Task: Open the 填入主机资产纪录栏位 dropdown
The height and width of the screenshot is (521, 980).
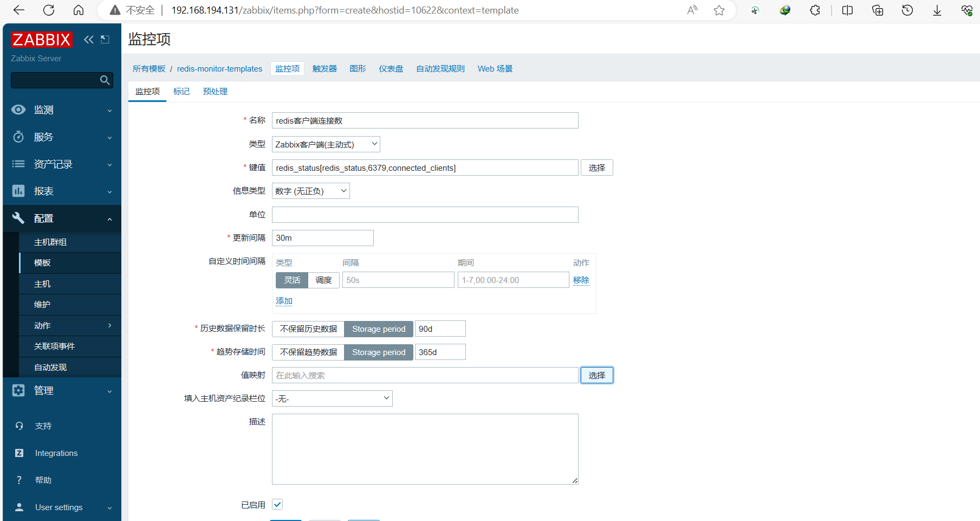Action: 332,398
